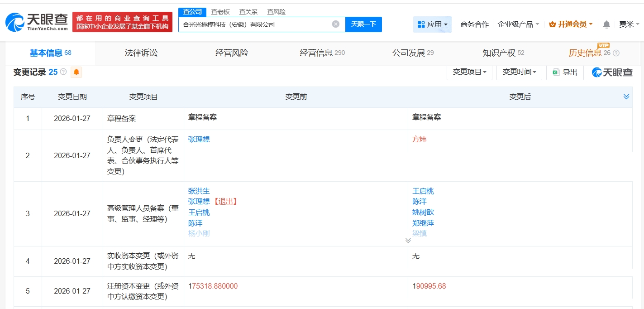Clear the search box text
The width and height of the screenshot is (644, 309).
335,24
